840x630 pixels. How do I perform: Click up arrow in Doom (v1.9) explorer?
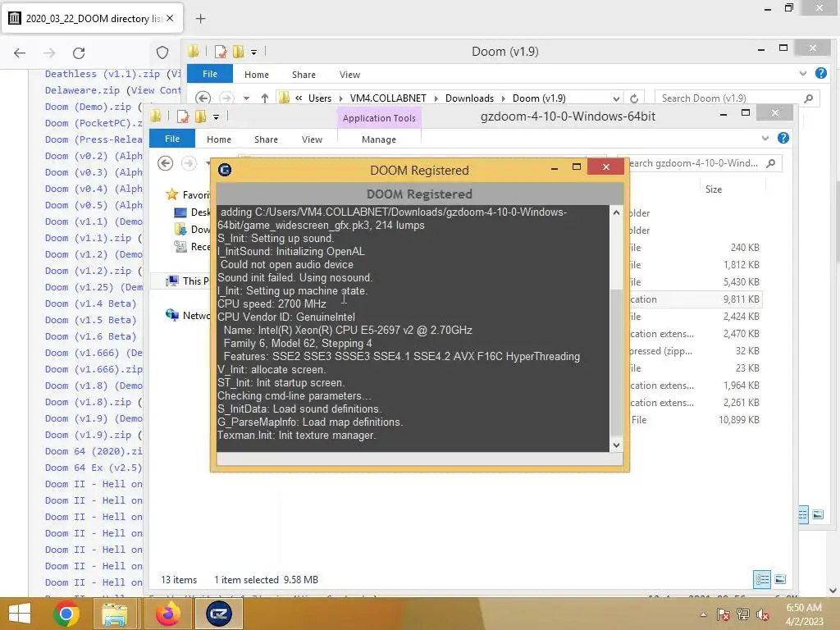265,98
